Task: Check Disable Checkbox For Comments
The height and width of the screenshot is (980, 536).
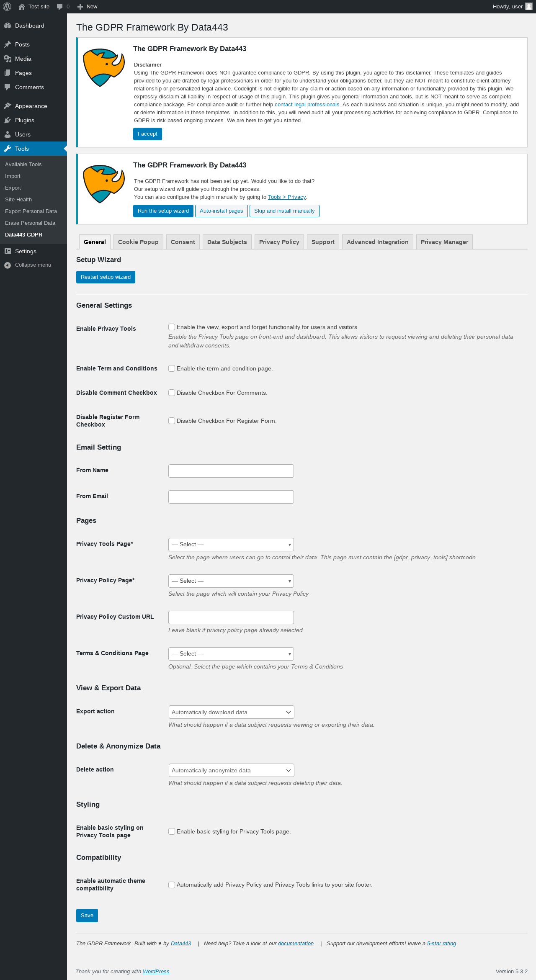Action: [x=172, y=393]
